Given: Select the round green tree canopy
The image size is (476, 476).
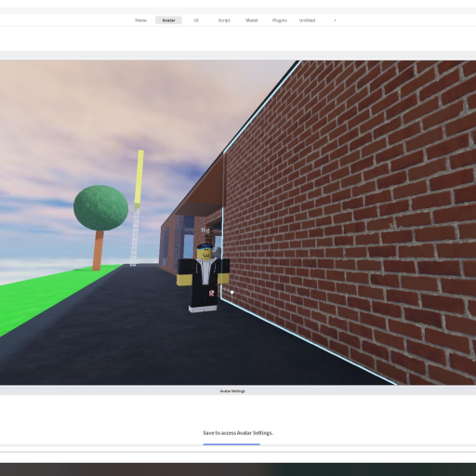Looking at the screenshot, I should pos(100,208).
